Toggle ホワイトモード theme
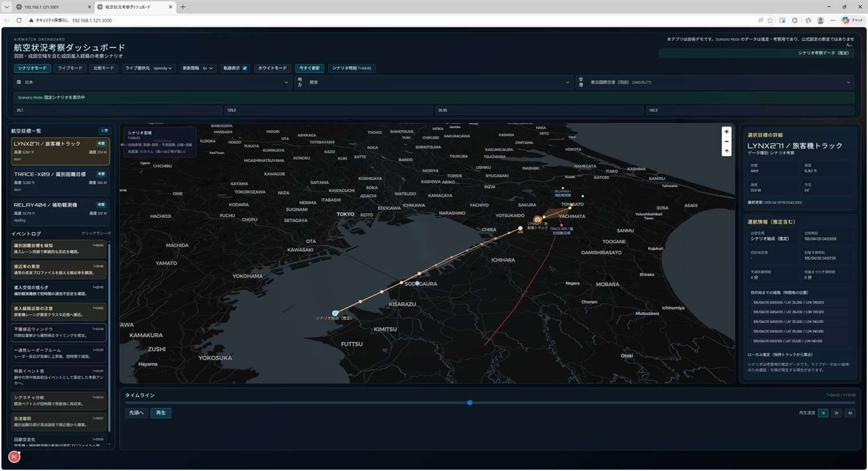 (x=272, y=68)
